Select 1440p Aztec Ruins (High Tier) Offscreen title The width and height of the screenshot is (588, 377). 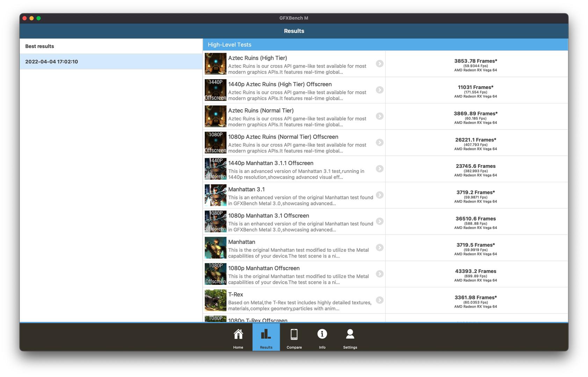click(280, 84)
